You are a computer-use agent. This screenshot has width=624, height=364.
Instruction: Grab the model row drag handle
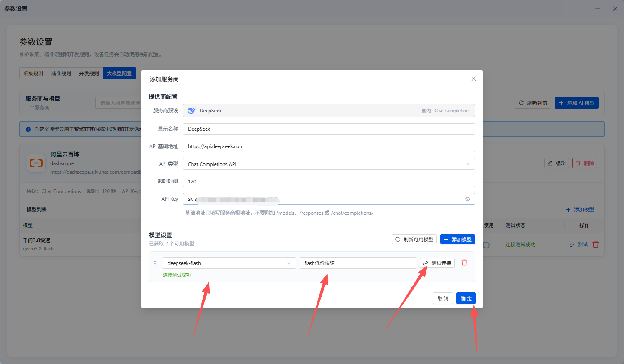click(x=155, y=263)
